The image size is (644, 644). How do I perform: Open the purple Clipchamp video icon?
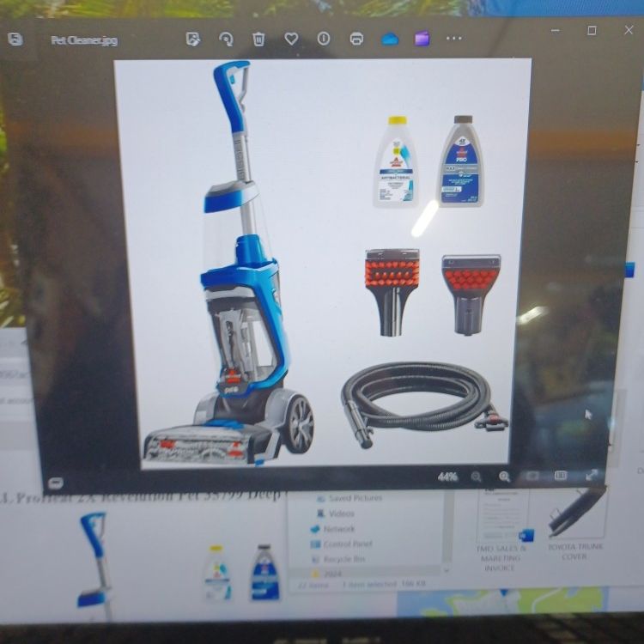click(x=422, y=39)
